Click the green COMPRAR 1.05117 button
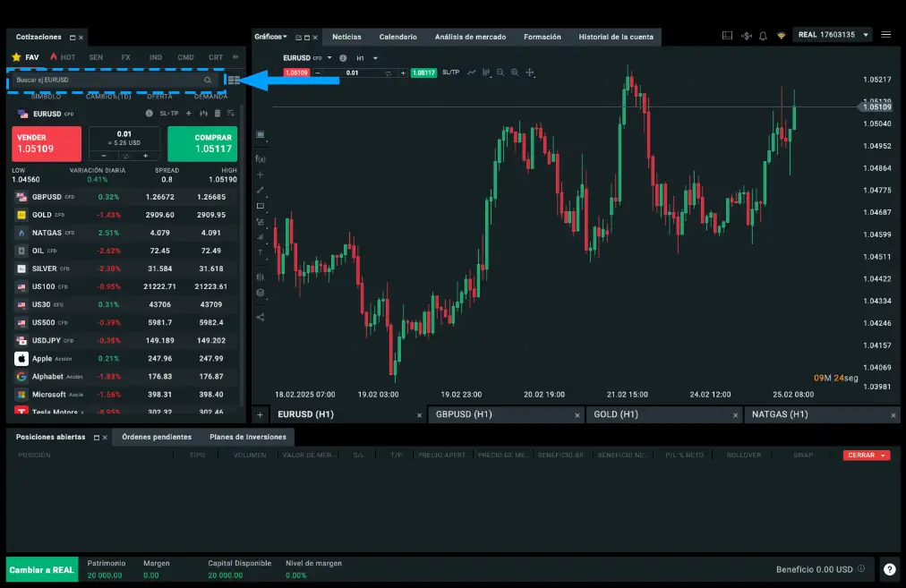This screenshot has width=906, height=588. pos(202,143)
